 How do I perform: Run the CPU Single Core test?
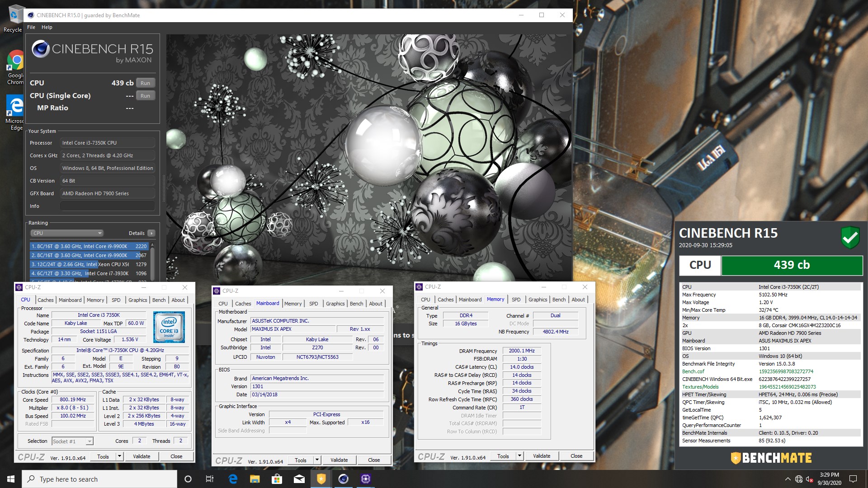[145, 96]
